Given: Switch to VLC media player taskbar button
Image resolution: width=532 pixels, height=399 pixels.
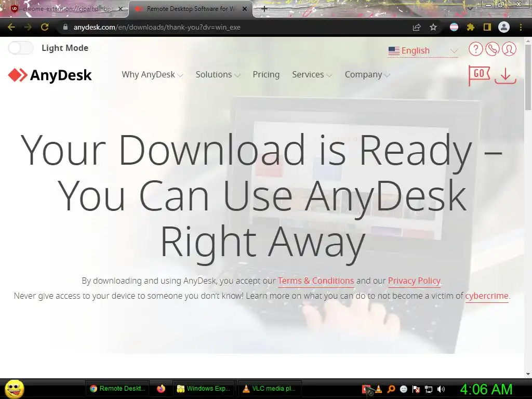Looking at the screenshot, I should point(270,389).
